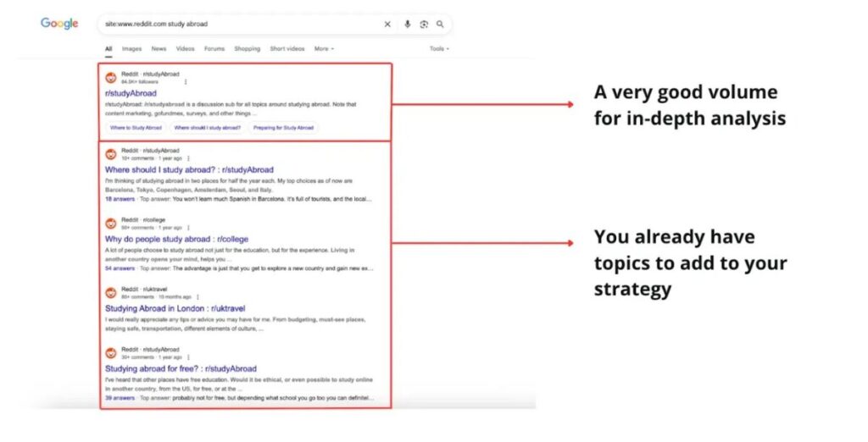Screen dimensions: 868x442
Task: Open three-dot menu on r/uktravel result
Action: [198, 297]
